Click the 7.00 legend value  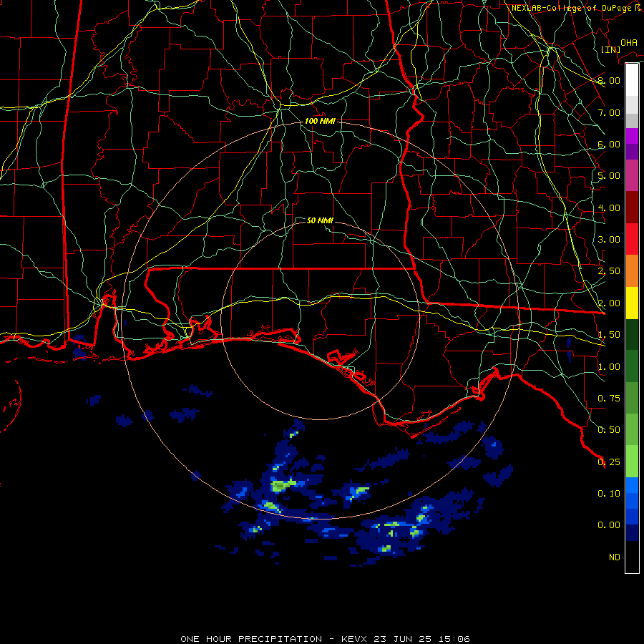coord(609,112)
